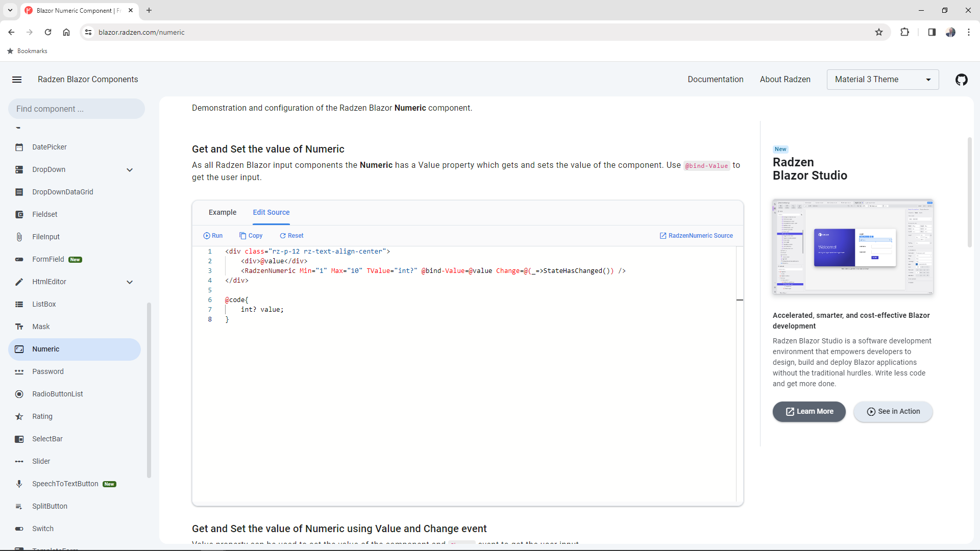Open the Documentation menu item
The image size is (980, 551).
[716, 80]
